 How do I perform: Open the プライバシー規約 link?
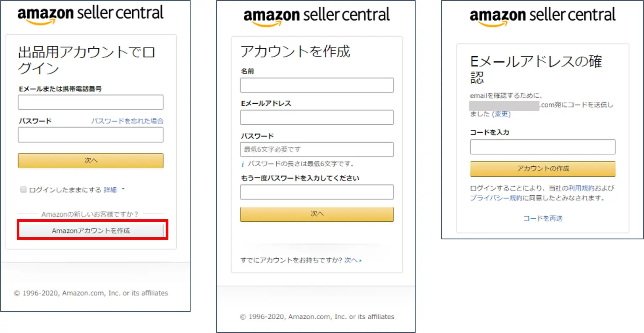[496, 198]
